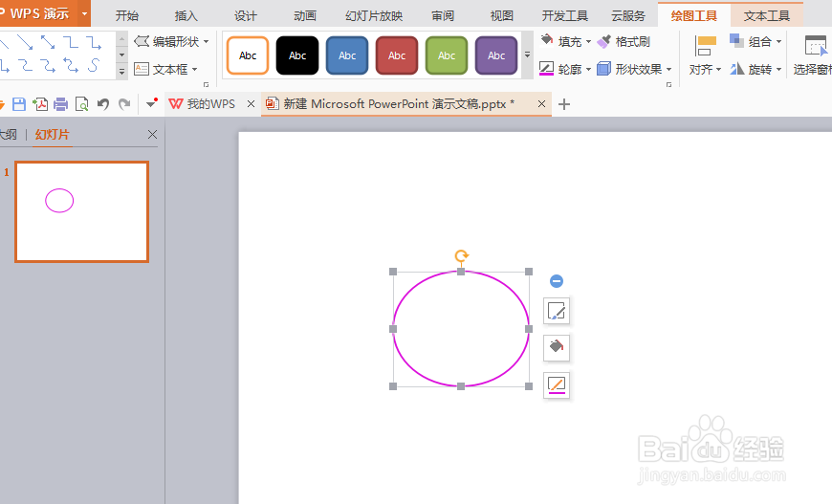832x504 pixels.
Task: Expand the shape styles gallery
Action: click(528, 55)
